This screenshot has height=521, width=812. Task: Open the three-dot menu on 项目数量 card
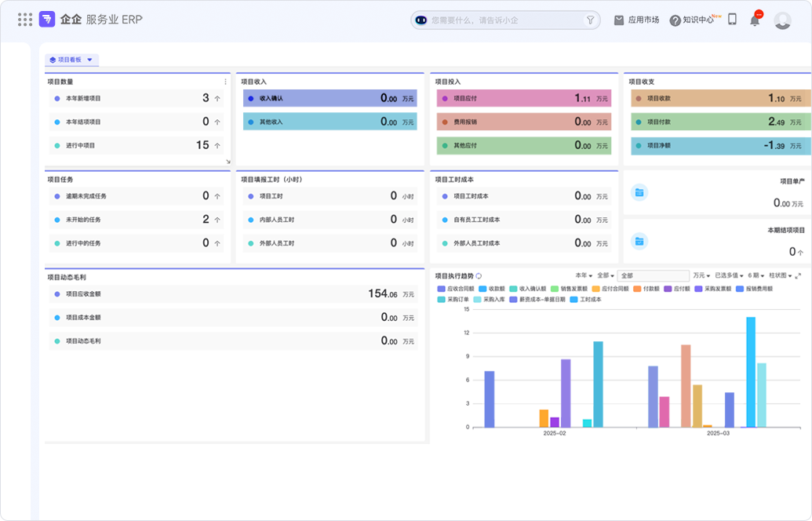click(x=226, y=82)
